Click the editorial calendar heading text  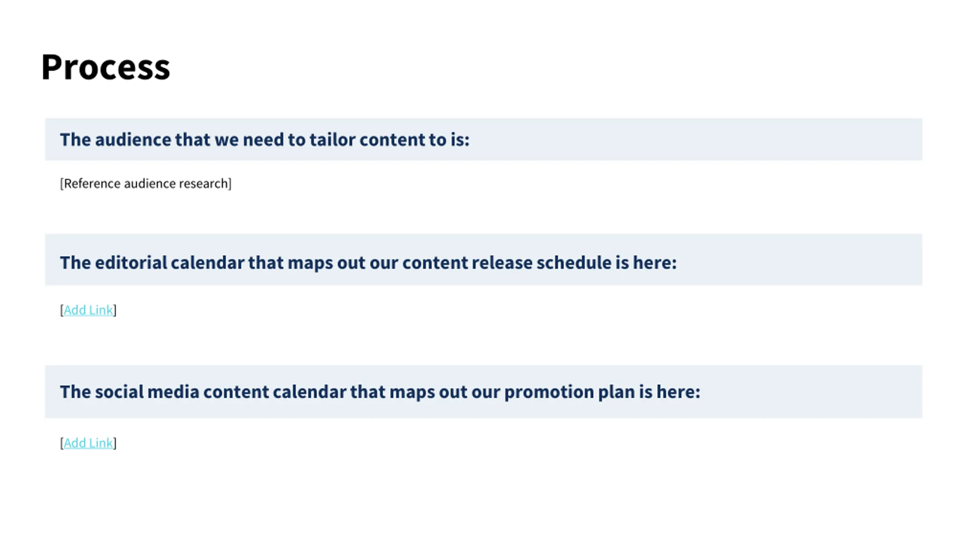click(x=368, y=262)
